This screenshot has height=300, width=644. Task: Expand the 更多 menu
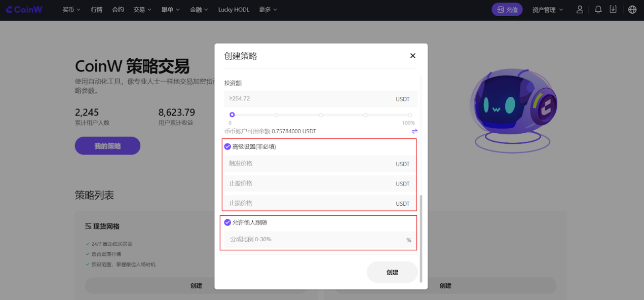click(268, 10)
